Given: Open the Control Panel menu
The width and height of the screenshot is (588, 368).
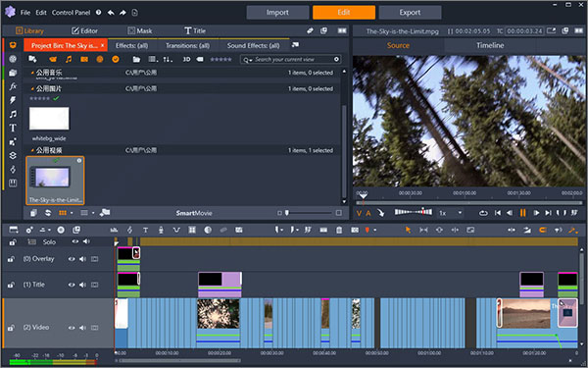Looking at the screenshot, I should pyautogui.click(x=71, y=13).
